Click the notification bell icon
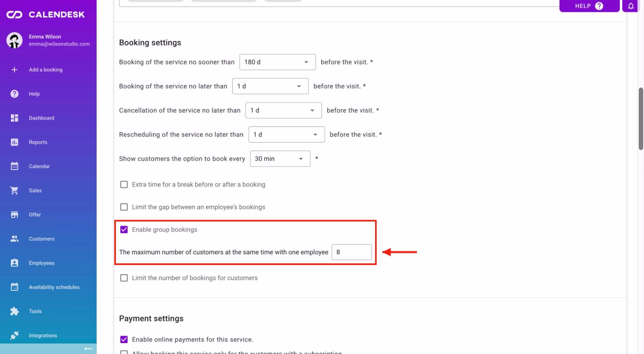644x354 pixels. point(631,6)
